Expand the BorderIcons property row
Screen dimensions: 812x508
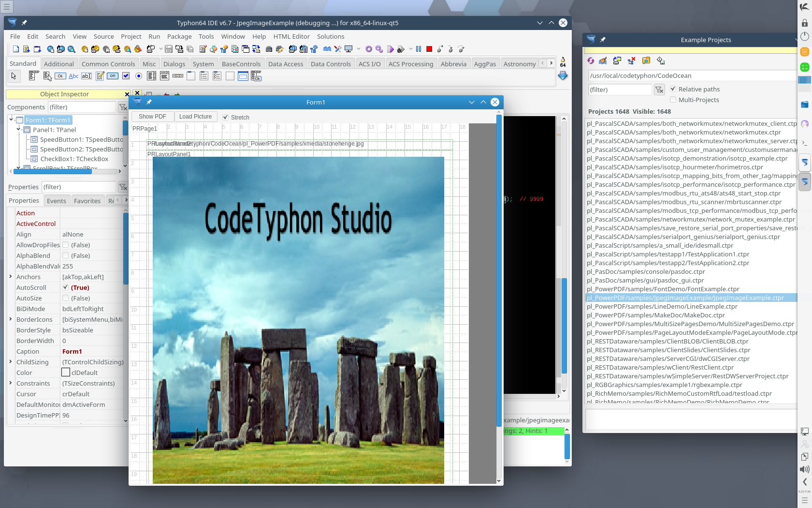11,319
